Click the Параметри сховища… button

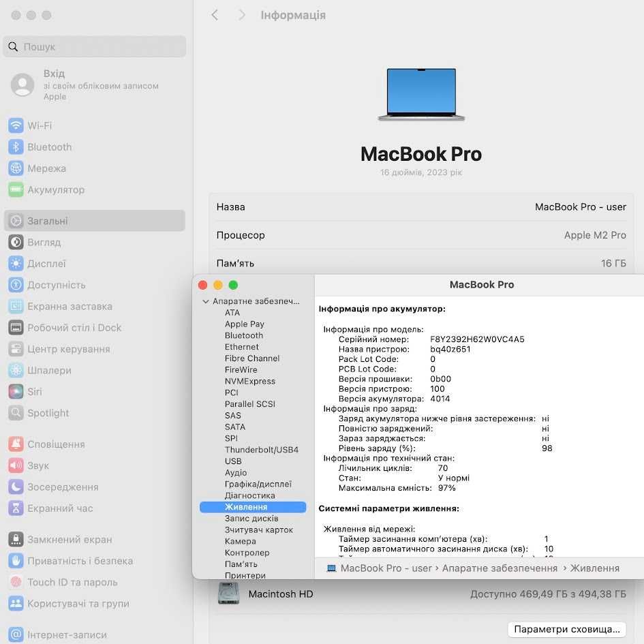[567, 629]
